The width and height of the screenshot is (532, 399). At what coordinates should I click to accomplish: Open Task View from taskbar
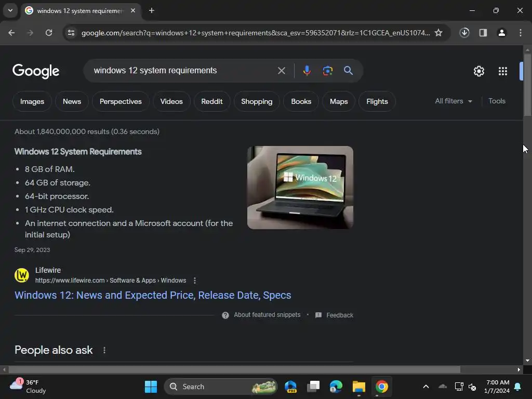point(313,387)
